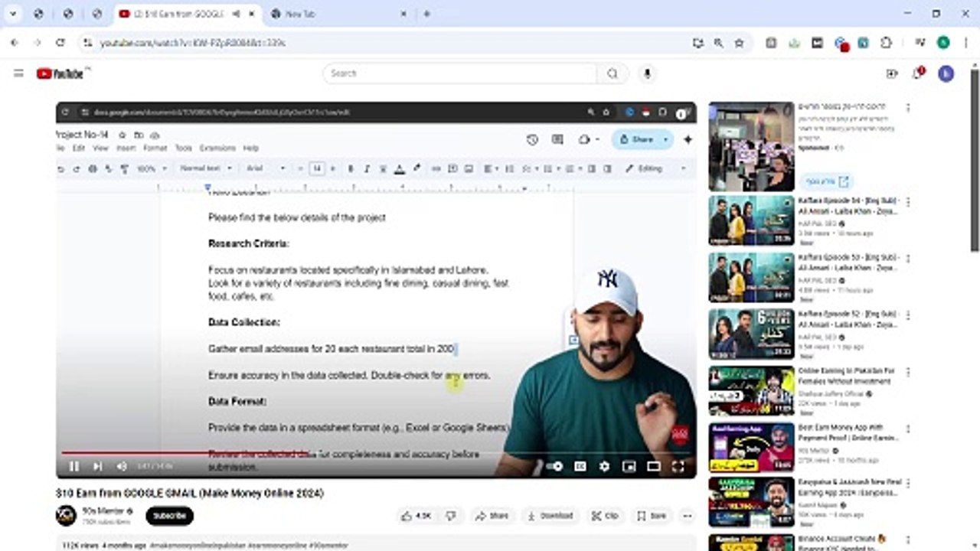Switch player to miniplayer
Viewport: 980px width, 551px height.
(x=629, y=466)
